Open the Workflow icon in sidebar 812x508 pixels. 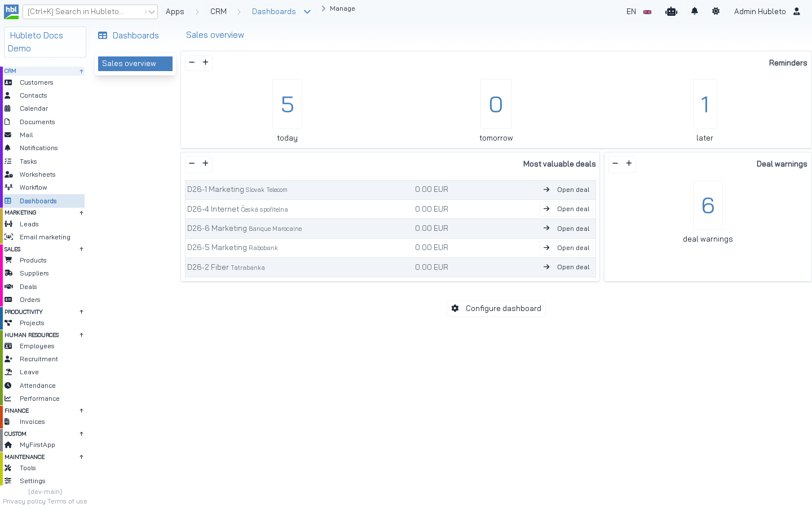click(8, 187)
